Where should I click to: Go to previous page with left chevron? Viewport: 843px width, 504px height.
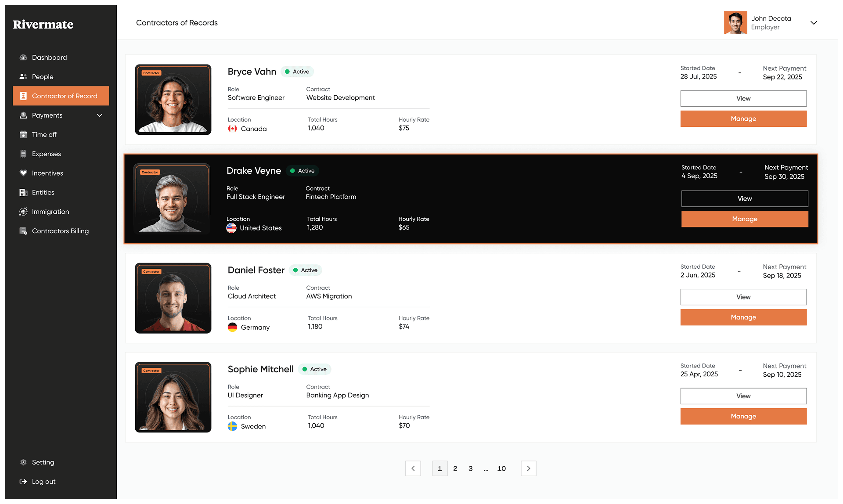(x=413, y=468)
